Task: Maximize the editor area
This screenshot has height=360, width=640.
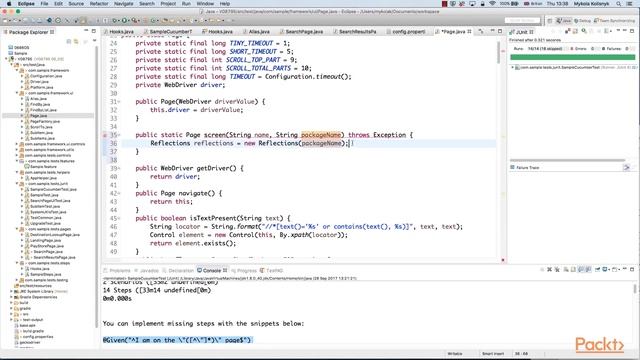Action: point(500,31)
